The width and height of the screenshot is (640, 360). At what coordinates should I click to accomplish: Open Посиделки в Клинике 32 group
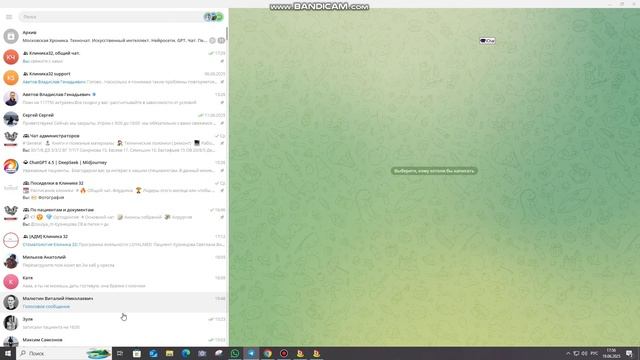click(x=114, y=190)
